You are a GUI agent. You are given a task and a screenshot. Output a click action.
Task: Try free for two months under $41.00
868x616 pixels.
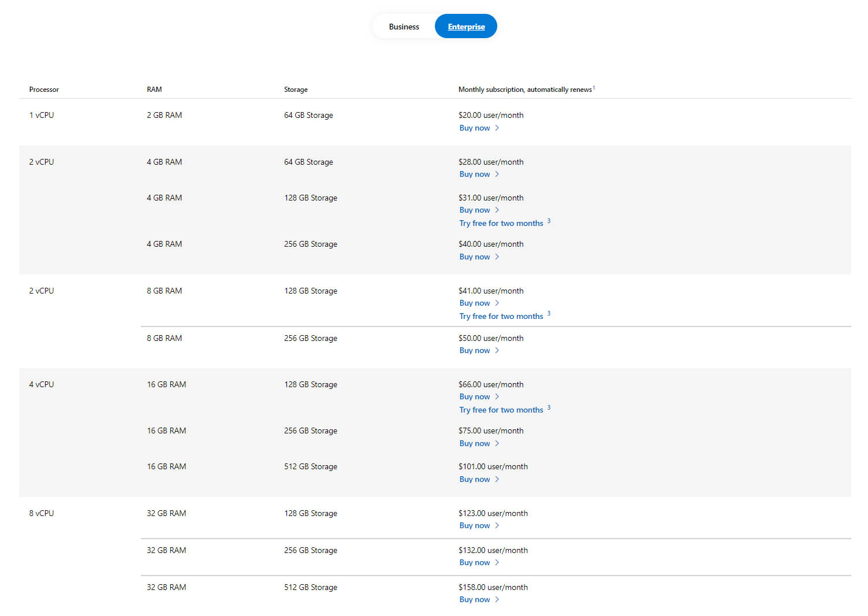tap(501, 316)
